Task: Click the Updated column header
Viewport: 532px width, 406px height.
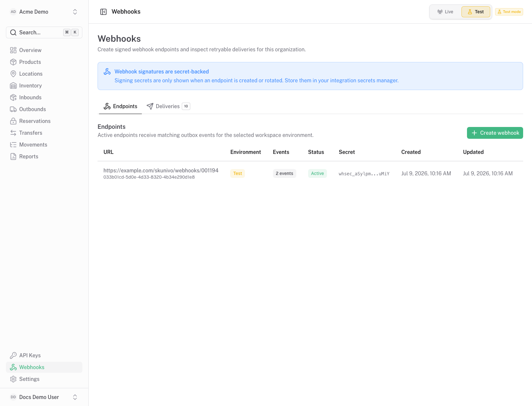Action: 474,152
